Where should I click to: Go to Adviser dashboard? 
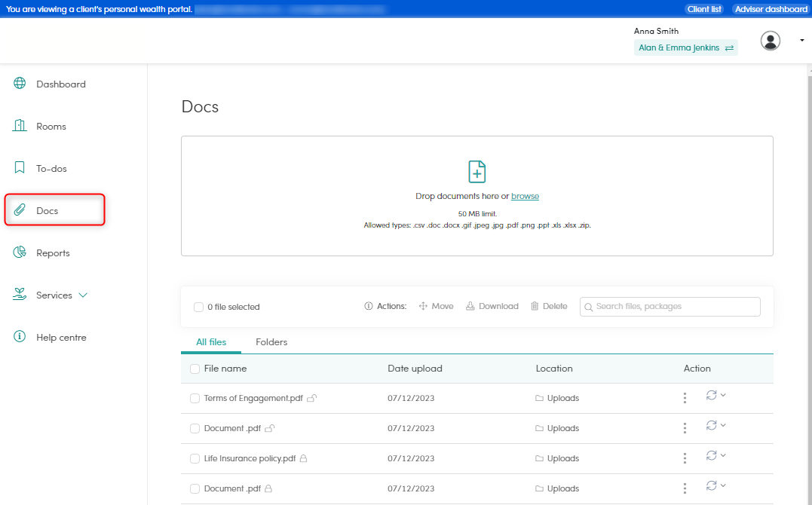(771, 9)
